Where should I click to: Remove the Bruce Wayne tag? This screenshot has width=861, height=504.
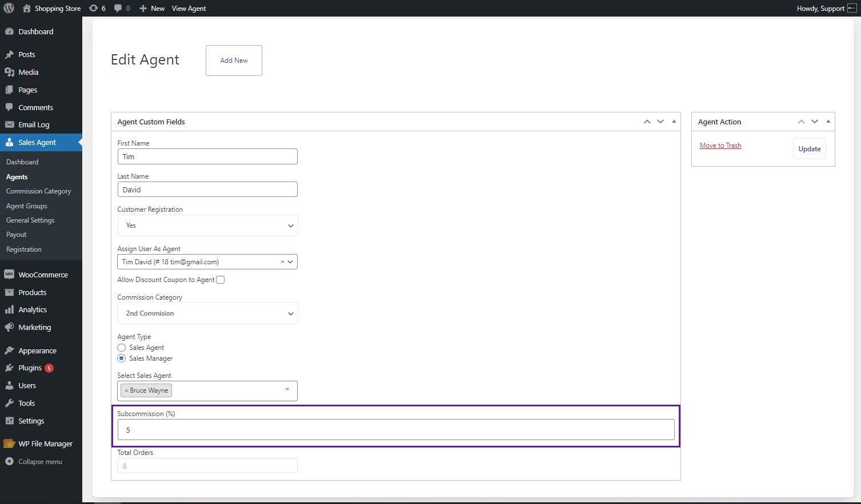click(126, 390)
